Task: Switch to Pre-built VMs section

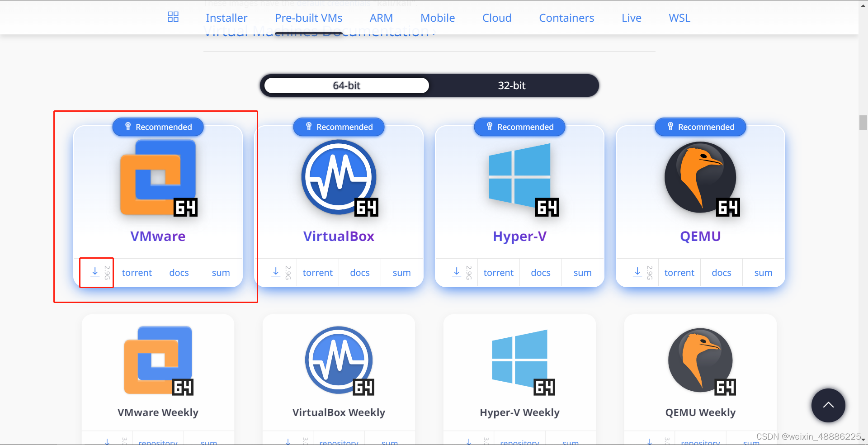Action: 309,18
